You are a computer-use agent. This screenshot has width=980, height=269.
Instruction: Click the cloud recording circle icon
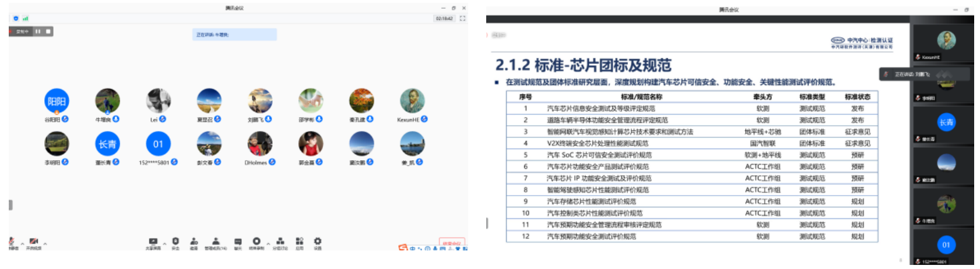(257, 241)
